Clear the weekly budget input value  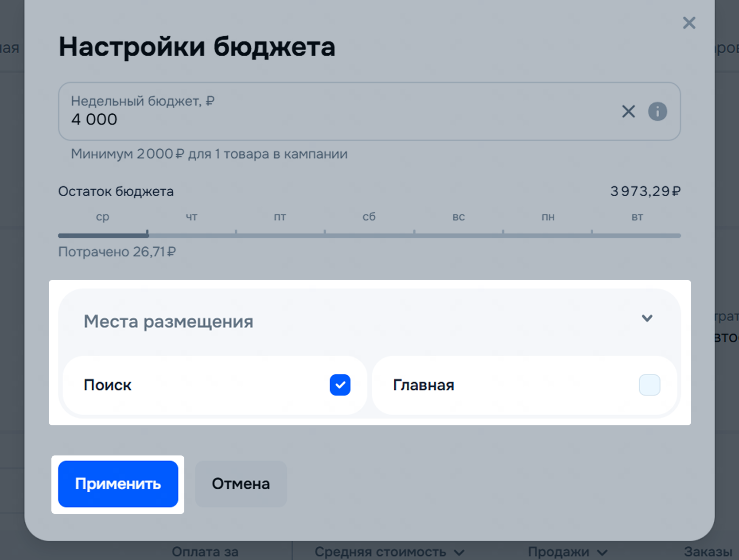click(x=628, y=112)
